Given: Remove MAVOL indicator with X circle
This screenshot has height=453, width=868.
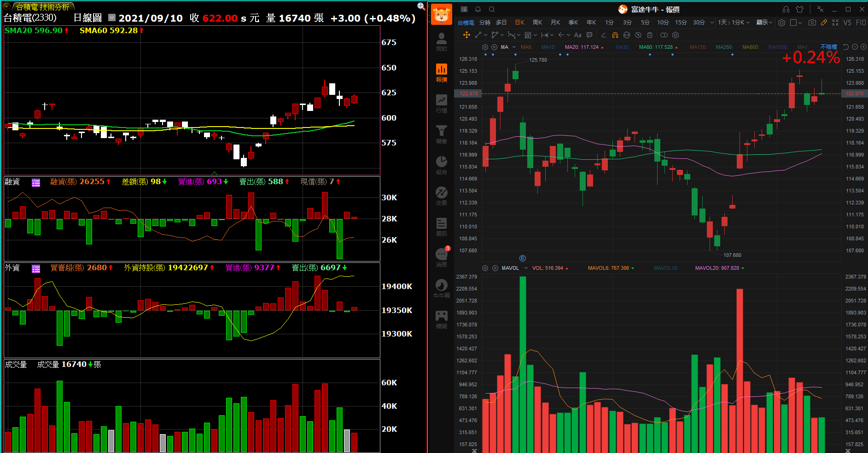Looking at the screenshot, I should pyautogui.click(x=495, y=268).
